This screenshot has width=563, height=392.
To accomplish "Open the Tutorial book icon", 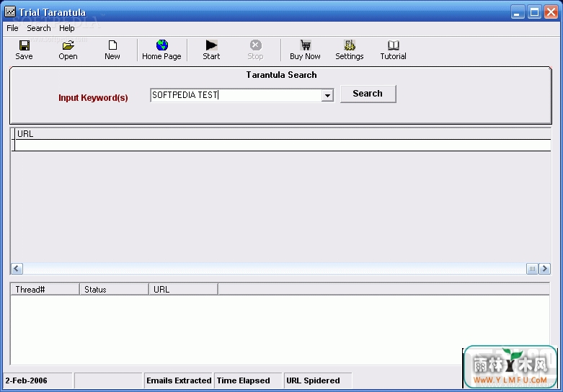I will (394, 45).
